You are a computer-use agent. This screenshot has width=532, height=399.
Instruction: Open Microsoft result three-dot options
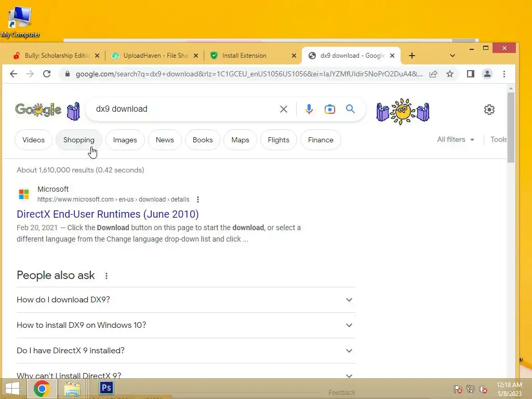[198, 199]
